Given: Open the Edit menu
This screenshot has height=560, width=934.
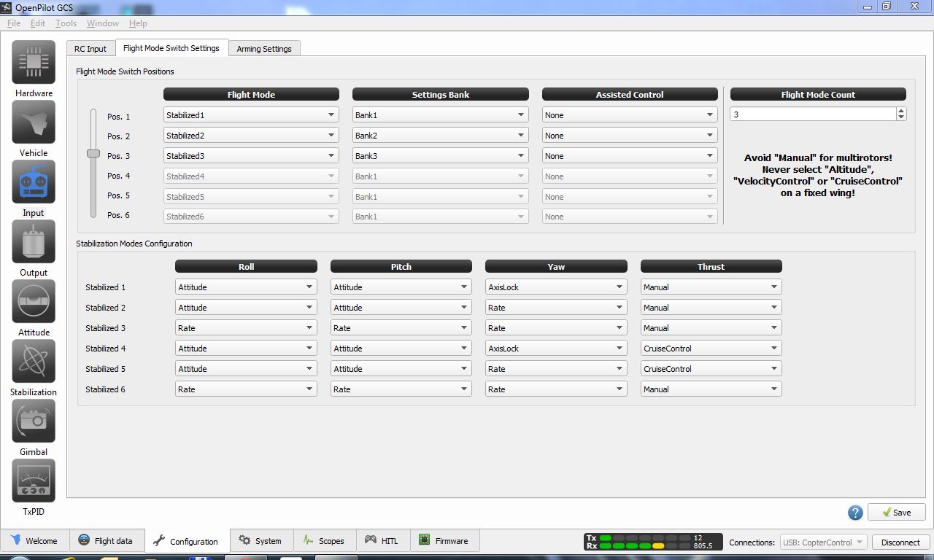Looking at the screenshot, I should 38,23.
